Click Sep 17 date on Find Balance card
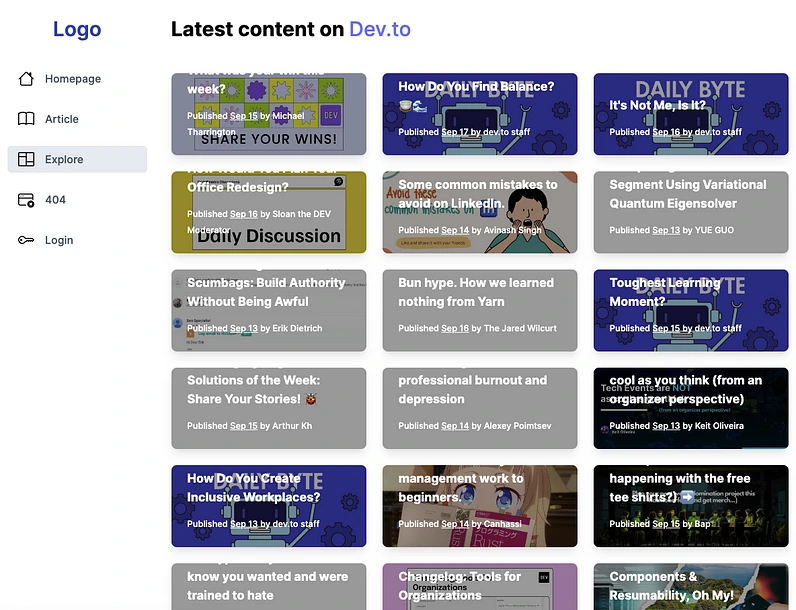Viewport: 796px width, 610px height. (455, 132)
